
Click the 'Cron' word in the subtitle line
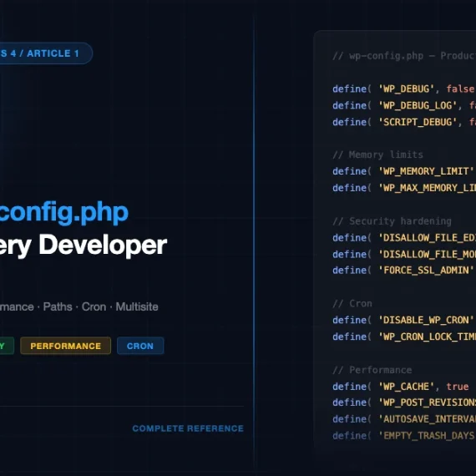tap(94, 306)
